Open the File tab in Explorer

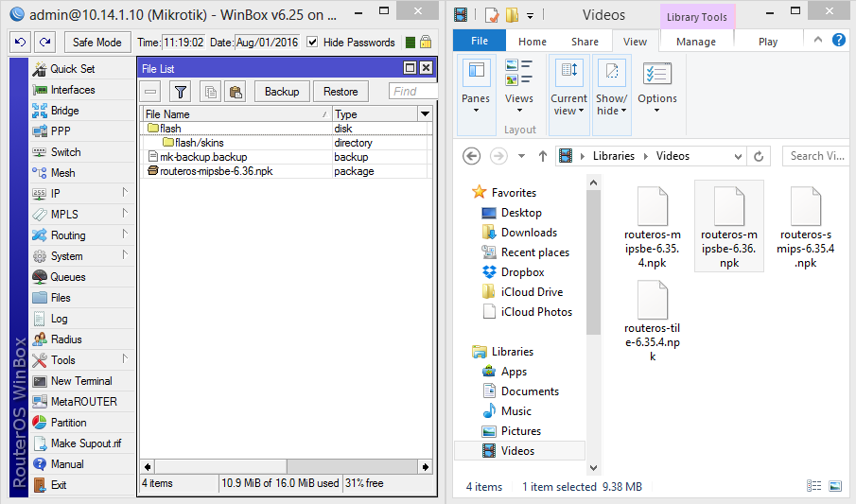tap(480, 41)
